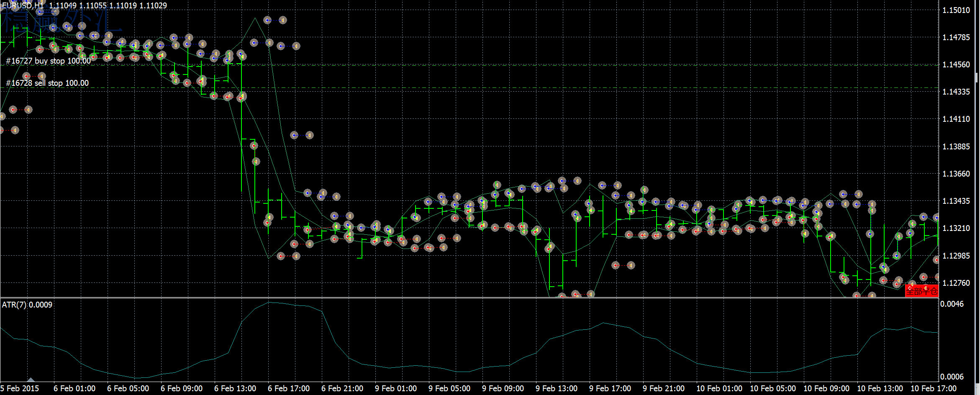Click the 5 Feb 2015 date label
Screen dimensions: 980x395
tap(20, 388)
